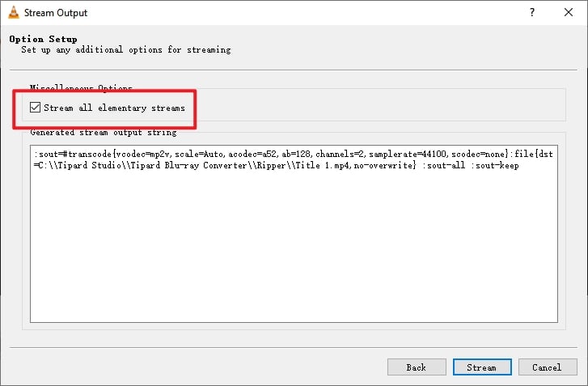Click the question mark help button

coord(532,13)
